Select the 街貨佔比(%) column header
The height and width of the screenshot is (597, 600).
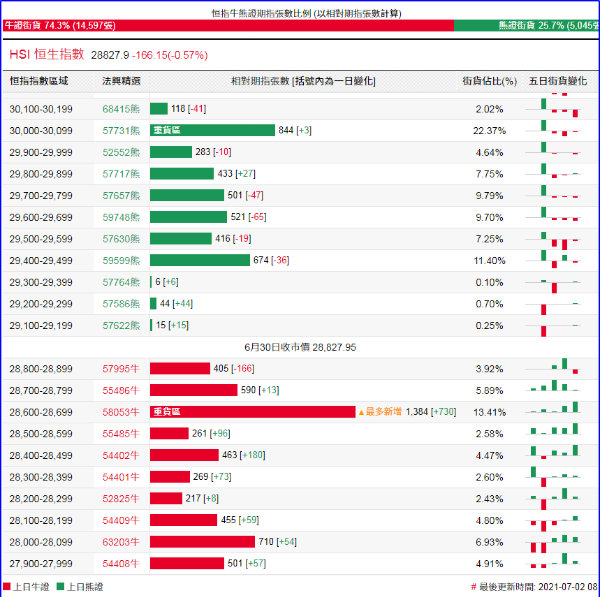coord(489,81)
